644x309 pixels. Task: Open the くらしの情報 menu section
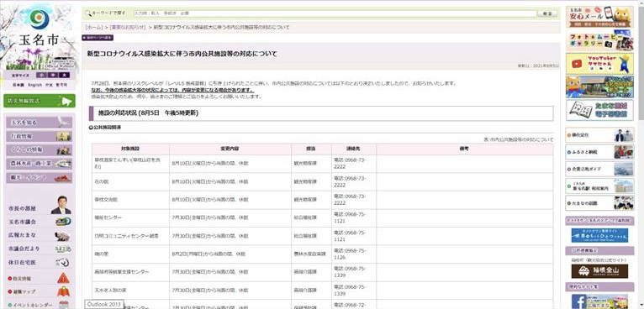click(39, 149)
